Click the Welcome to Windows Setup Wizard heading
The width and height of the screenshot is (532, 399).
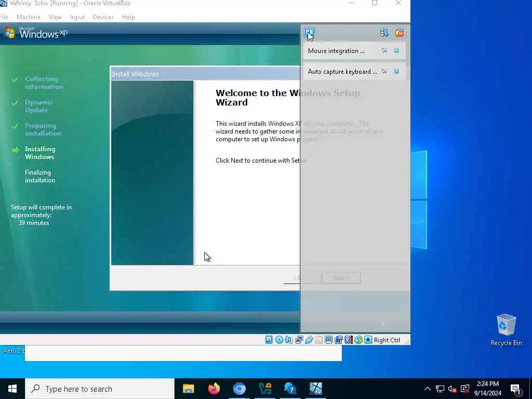[288, 98]
